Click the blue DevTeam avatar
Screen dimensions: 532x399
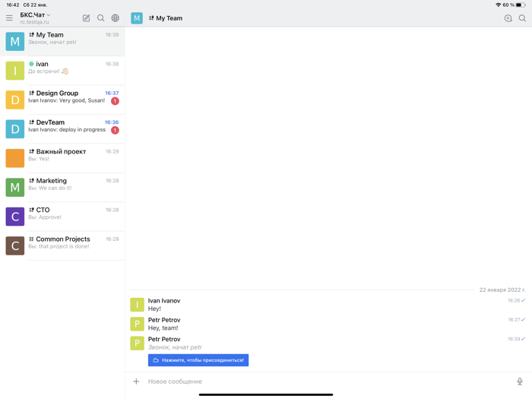[15, 129]
